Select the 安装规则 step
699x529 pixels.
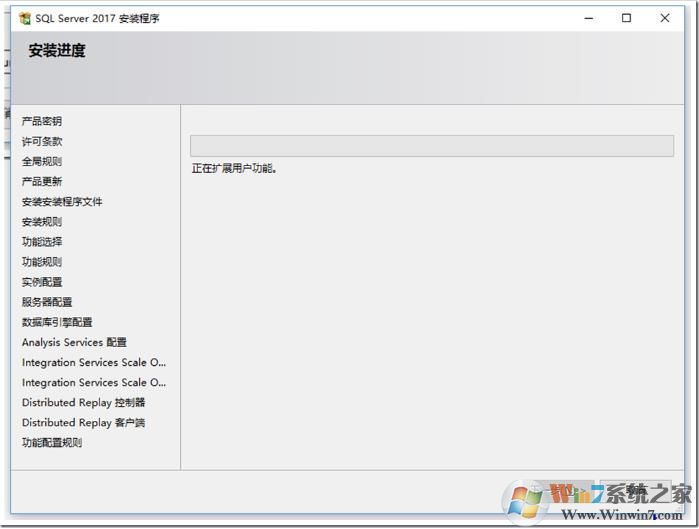pos(42,221)
